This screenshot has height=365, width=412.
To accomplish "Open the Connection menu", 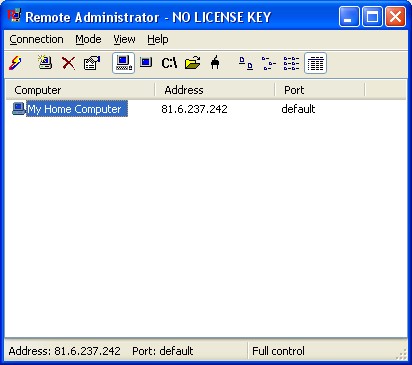I will [x=36, y=39].
